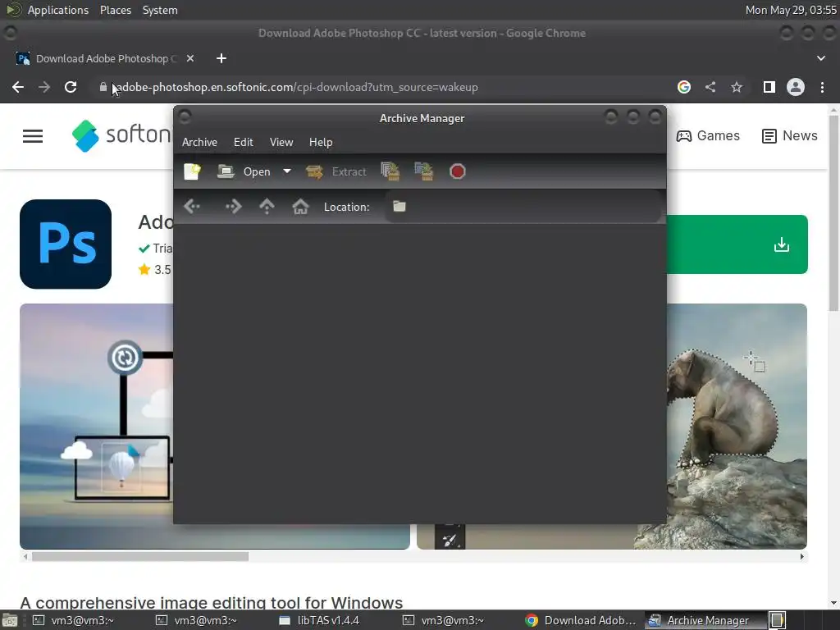840x630 pixels.
Task: Create a new archive in Archive Manager
Action: (192, 171)
